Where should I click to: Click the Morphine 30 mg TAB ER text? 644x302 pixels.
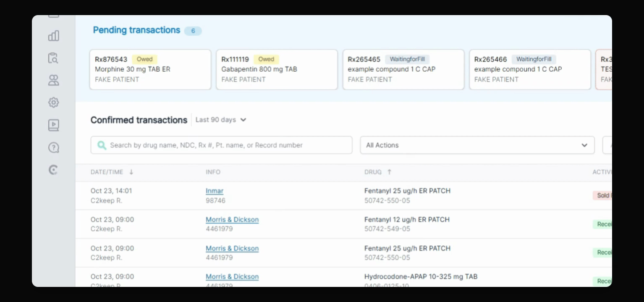point(133,69)
